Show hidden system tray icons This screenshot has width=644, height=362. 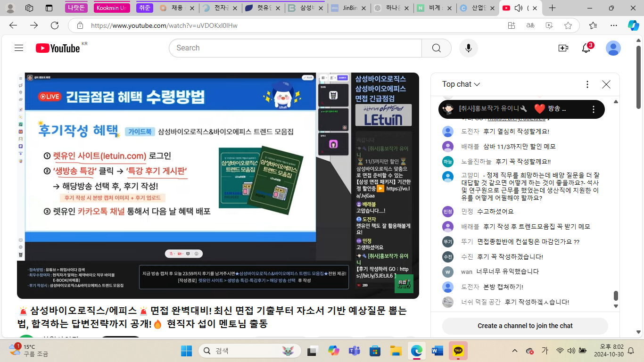[x=515, y=351]
